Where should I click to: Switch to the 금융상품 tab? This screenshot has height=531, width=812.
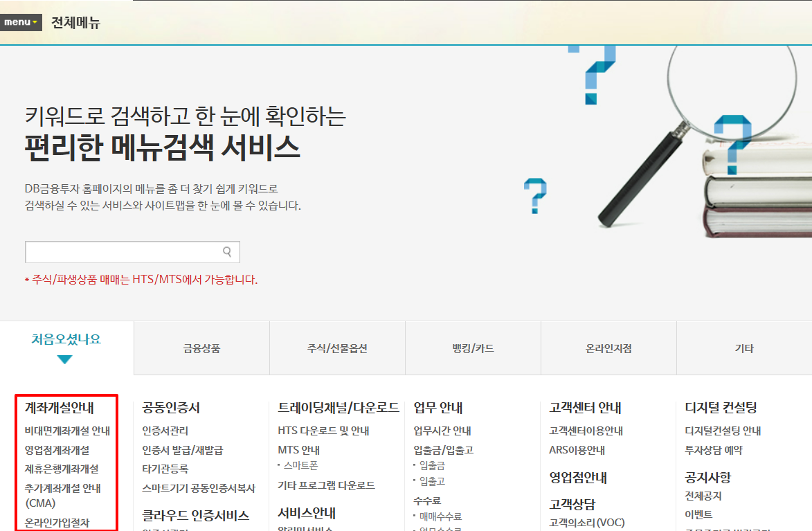[x=201, y=348]
